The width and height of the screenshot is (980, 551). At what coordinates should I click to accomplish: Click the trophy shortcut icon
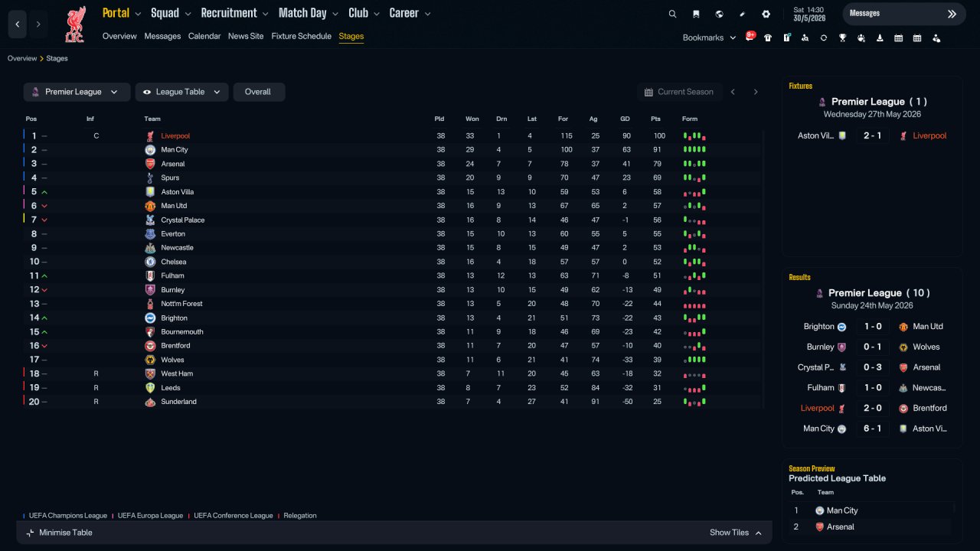[x=842, y=37]
